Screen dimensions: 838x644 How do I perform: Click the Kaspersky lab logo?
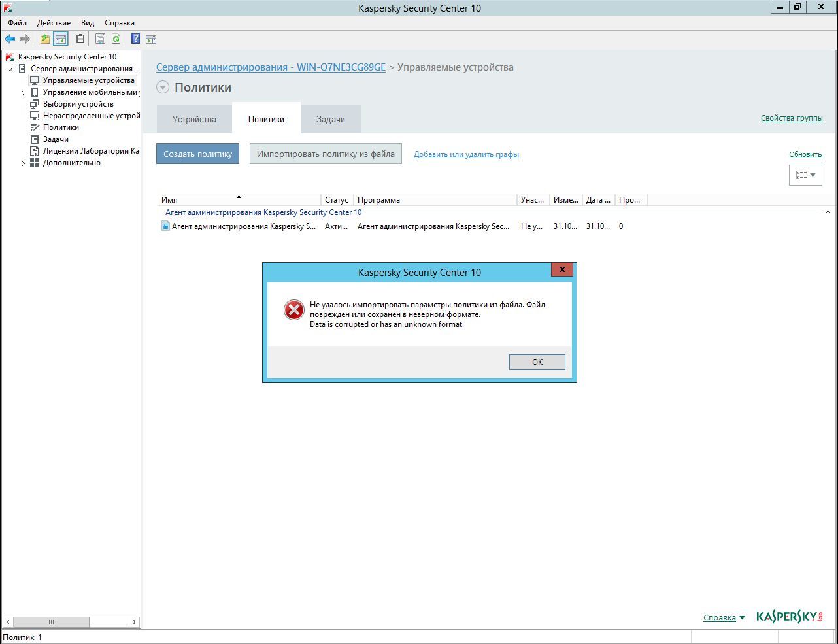pos(790,617)
